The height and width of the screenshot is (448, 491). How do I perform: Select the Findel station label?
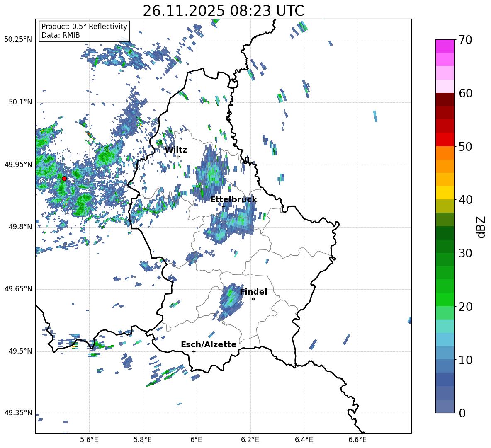253,292
